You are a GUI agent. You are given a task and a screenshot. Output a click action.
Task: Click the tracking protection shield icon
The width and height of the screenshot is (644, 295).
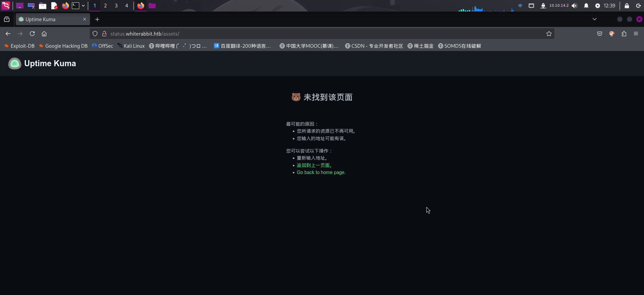(95, 34)
